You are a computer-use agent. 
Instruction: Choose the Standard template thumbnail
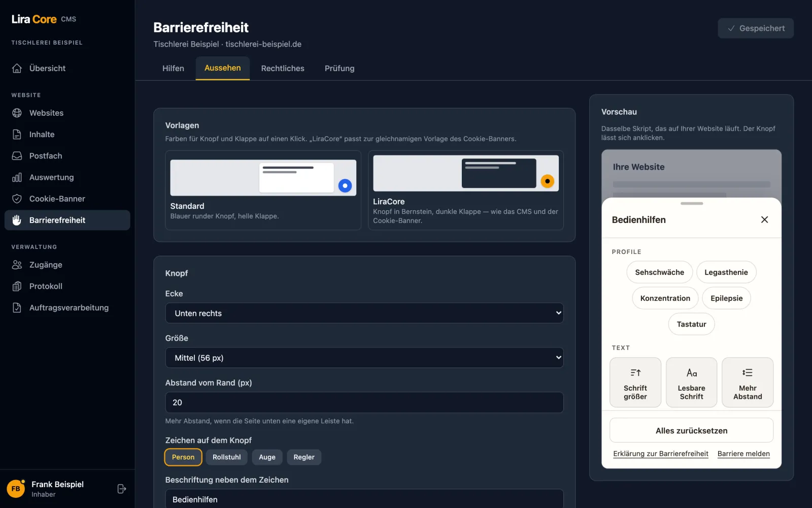263,178
